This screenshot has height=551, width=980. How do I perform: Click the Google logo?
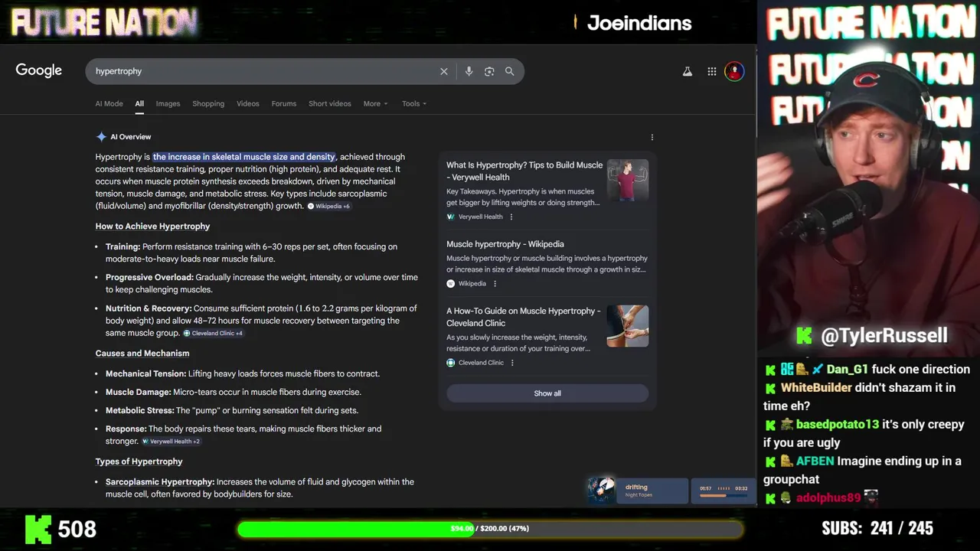click(39, 70)
